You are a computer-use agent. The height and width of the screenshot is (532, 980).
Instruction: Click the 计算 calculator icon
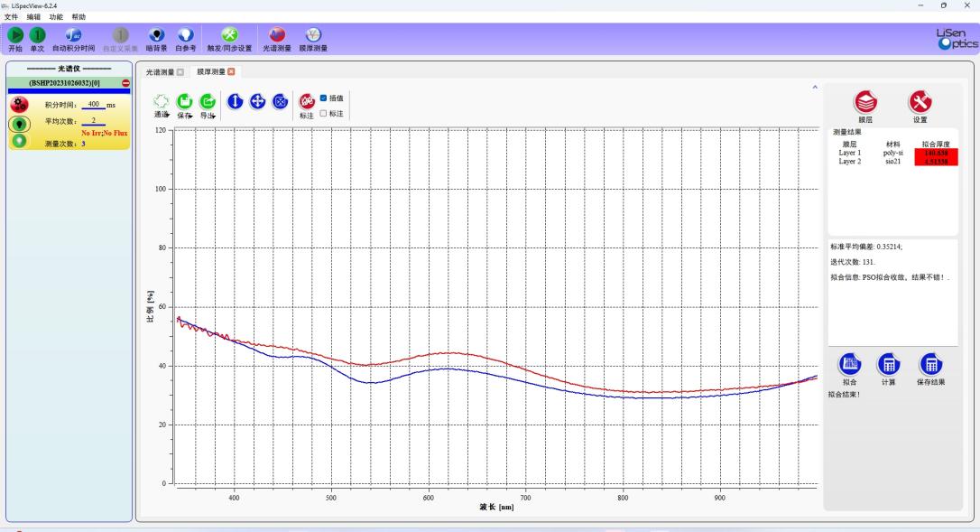click(x=888, y=364)
